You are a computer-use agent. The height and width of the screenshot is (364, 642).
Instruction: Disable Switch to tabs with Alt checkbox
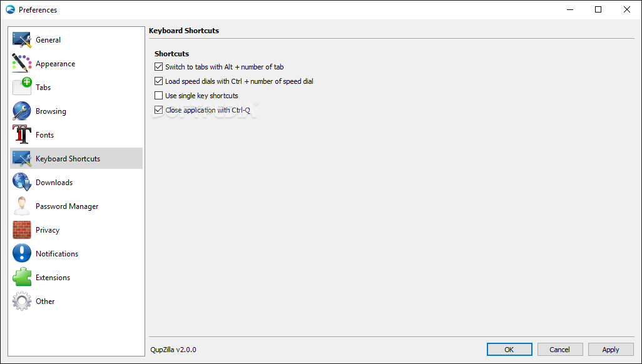[158, 67]
